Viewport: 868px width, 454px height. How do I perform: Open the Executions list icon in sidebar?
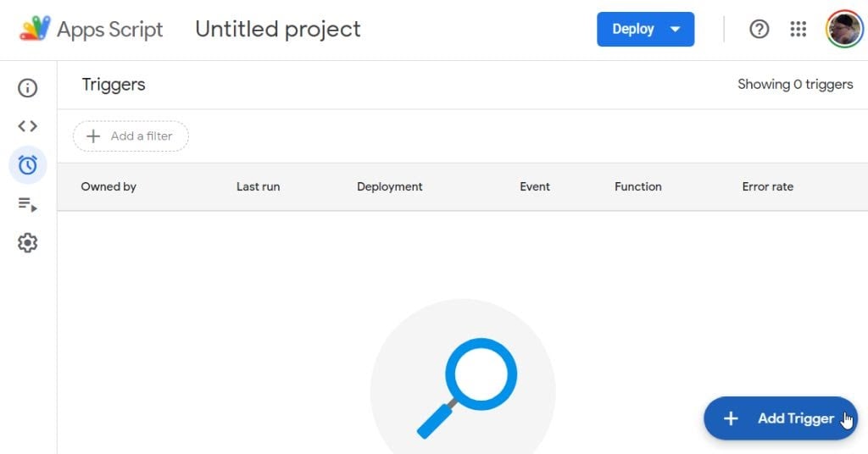coord(28,204)
